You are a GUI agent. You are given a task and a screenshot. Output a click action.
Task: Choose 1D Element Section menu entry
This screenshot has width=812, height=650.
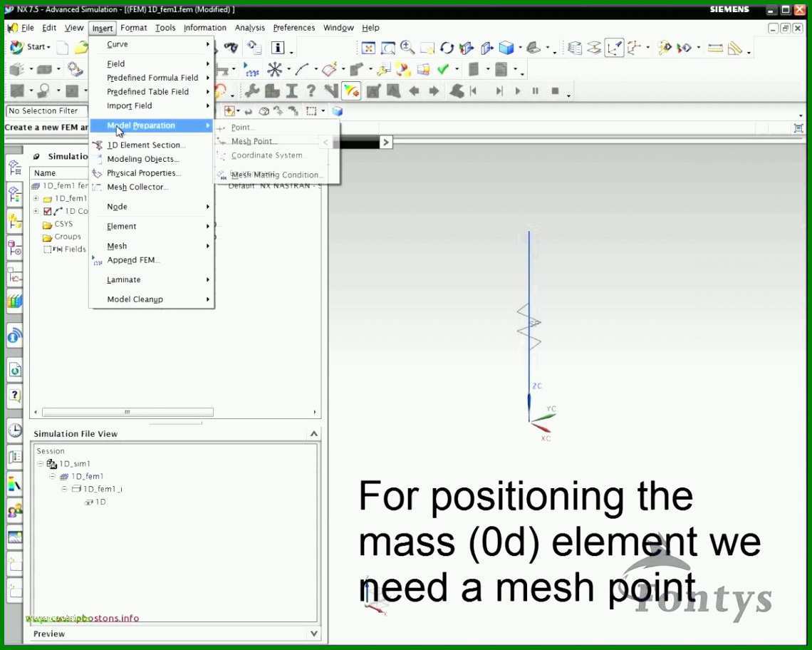[x=146, y=145]
